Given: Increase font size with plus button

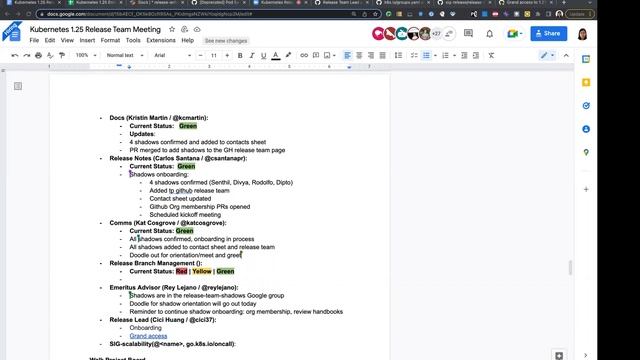Looking at the screenshot, I should coord(227,56).
